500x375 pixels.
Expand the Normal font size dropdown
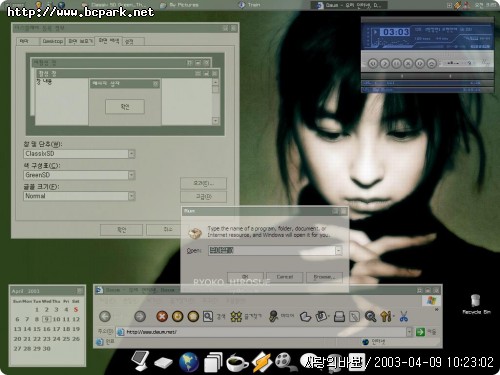(x=132, y=196)
